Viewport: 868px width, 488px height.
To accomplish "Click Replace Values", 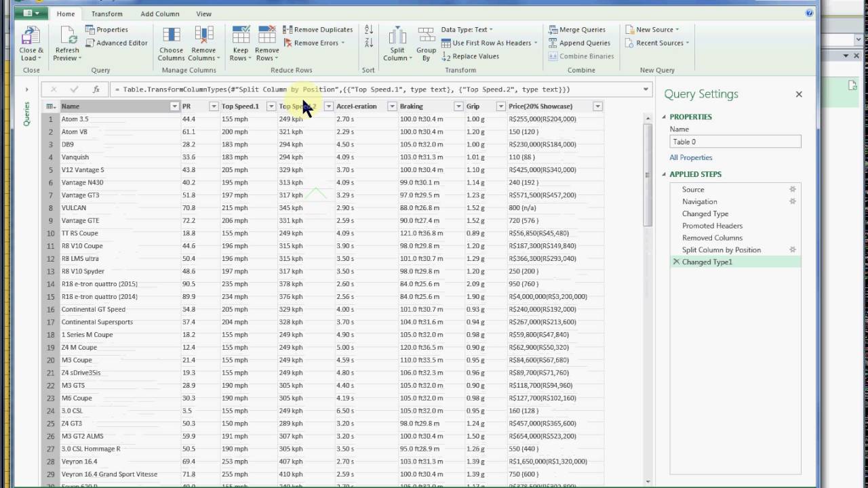I will (470, 56).
